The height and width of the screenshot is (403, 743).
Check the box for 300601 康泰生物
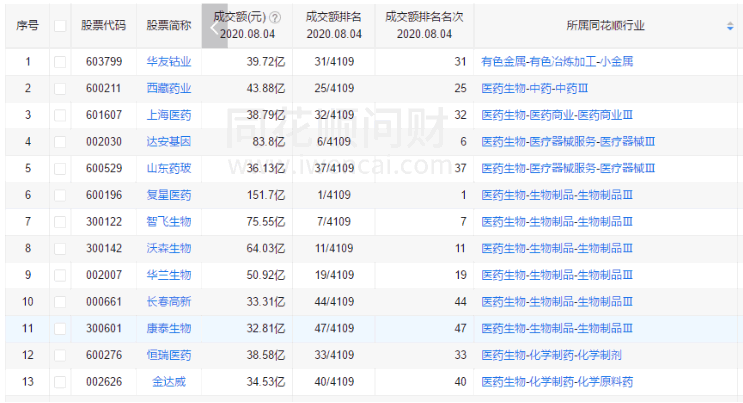[60, 329]
